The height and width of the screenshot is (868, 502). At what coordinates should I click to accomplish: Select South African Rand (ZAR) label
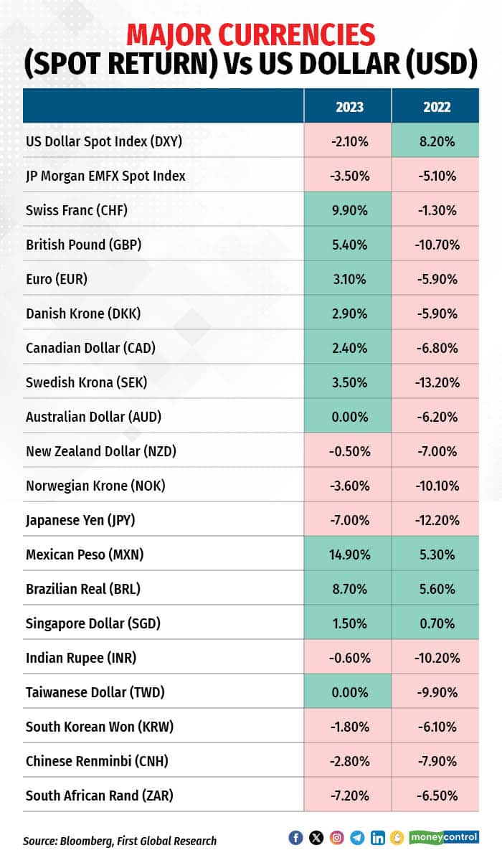99,796
